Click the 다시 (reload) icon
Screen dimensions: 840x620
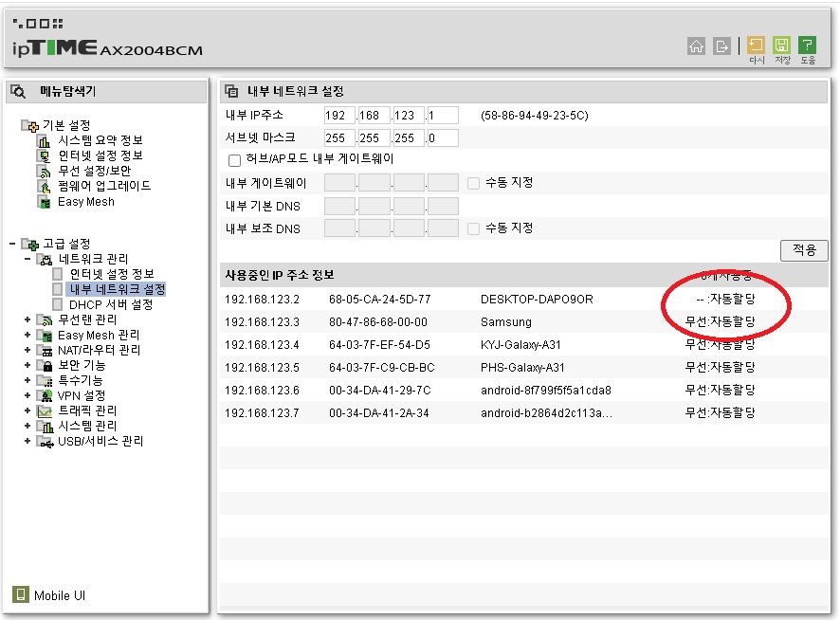point(756,45)
